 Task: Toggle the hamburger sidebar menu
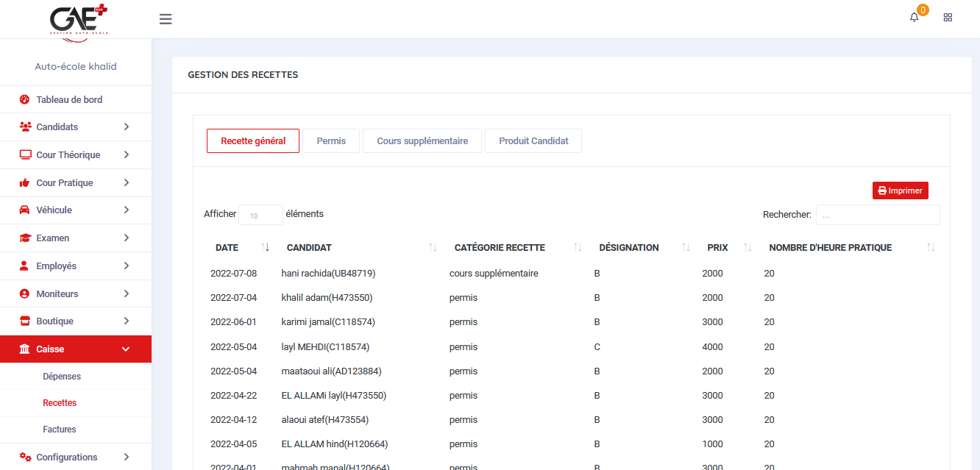click(x=166, y=19)
